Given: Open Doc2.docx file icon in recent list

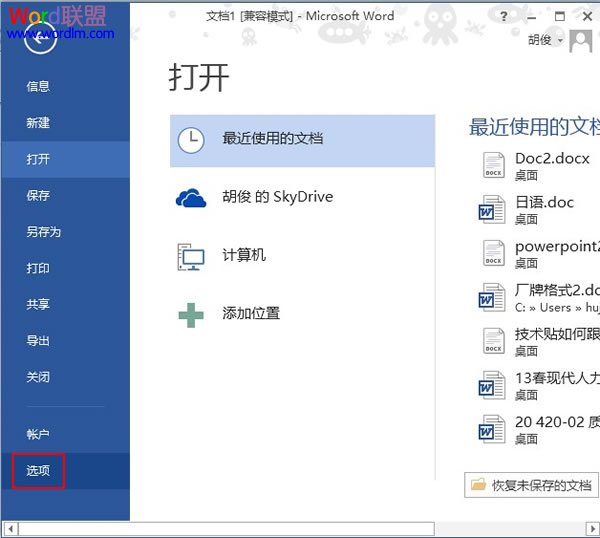Looking at the screenshot, I should tap(493, 166).
